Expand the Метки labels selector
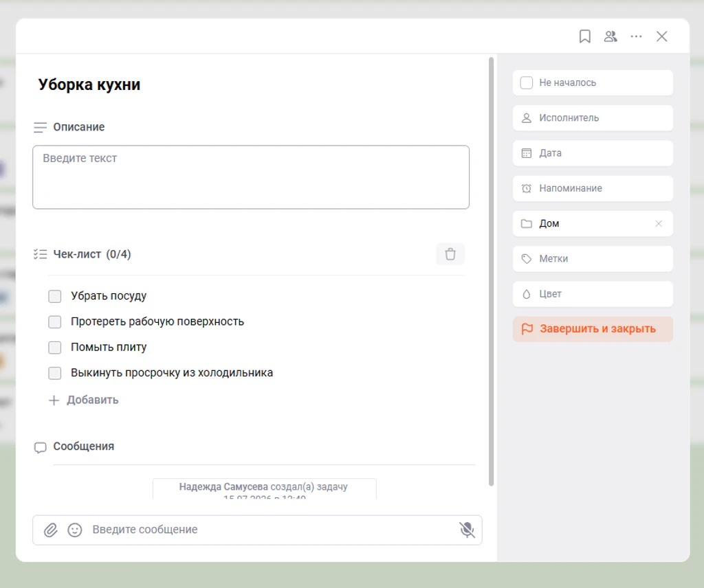Image resolution: width=704 pixels, height=588 pixels. pos(593,259)
